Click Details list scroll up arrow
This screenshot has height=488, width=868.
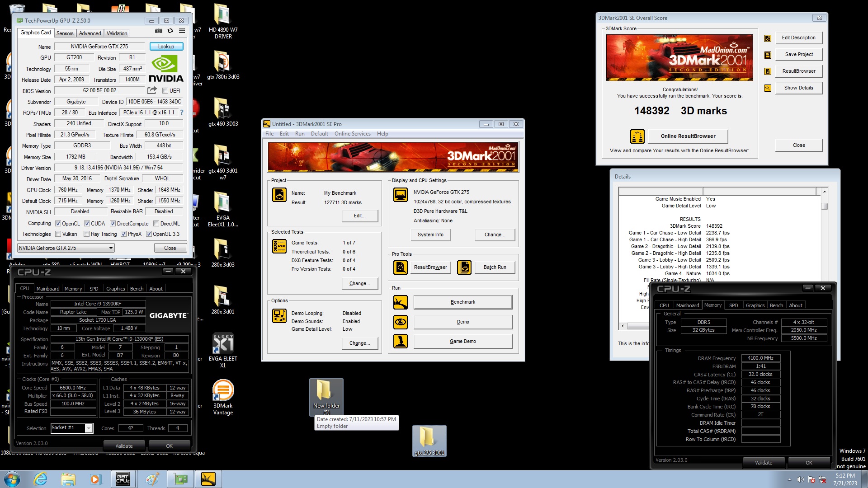coord(825,192)
